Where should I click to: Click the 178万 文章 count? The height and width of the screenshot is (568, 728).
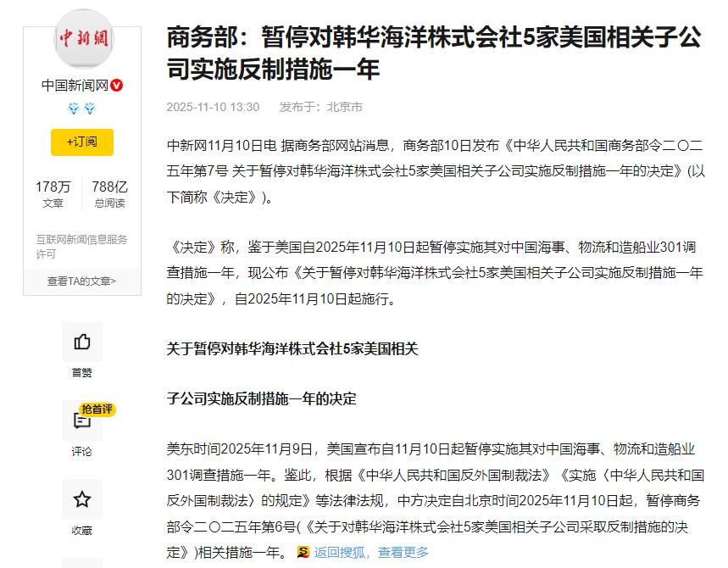[53, 193]
